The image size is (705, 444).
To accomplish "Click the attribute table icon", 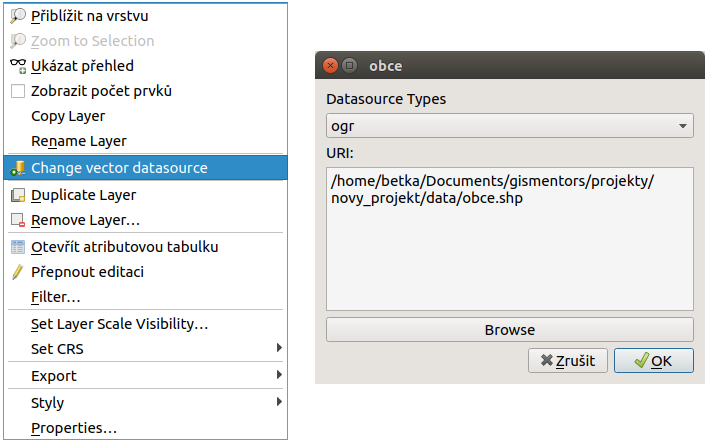I will coord(18,247).
